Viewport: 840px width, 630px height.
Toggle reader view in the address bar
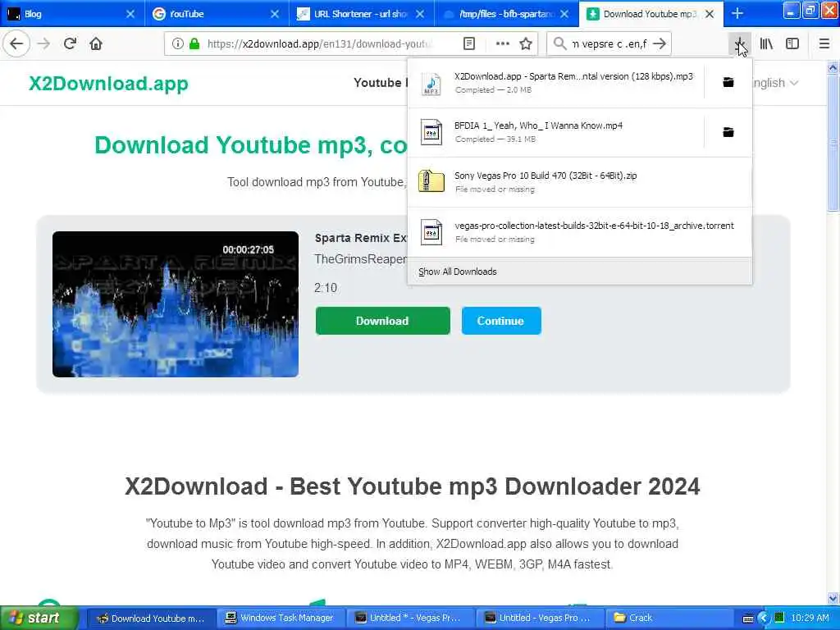click(469, 44)
